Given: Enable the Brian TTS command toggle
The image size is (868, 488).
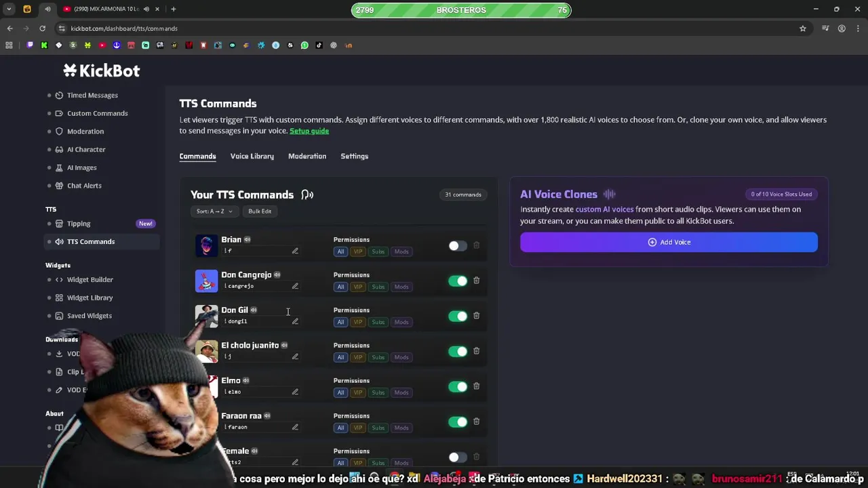Looking at the screenshot, I should pyautogui.click(x=458, y=245).
